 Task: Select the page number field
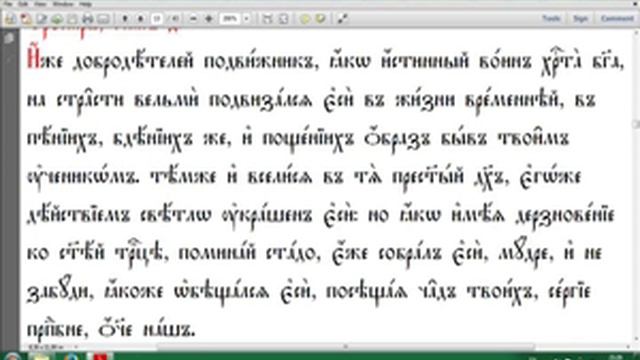click(157, 19)
